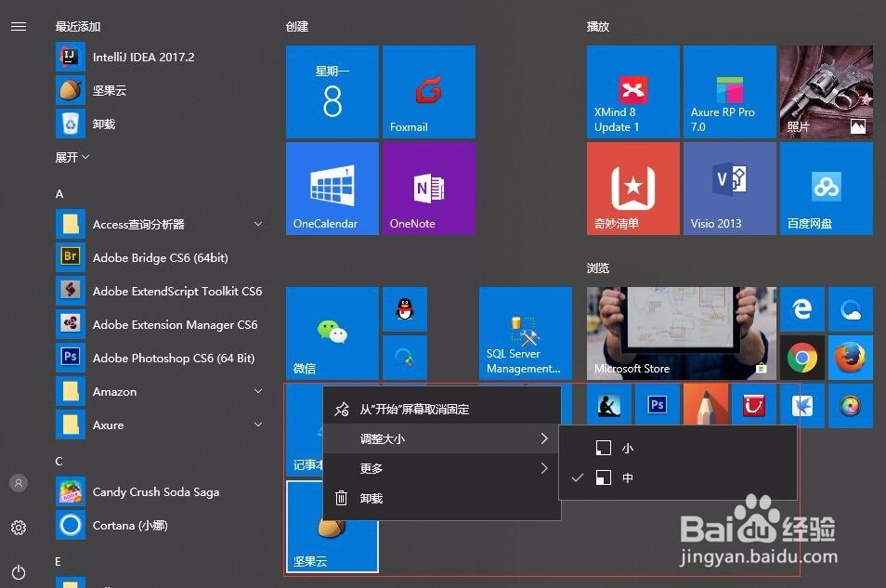
Task: Open the 调整大小 submenu
Action: 442,438
